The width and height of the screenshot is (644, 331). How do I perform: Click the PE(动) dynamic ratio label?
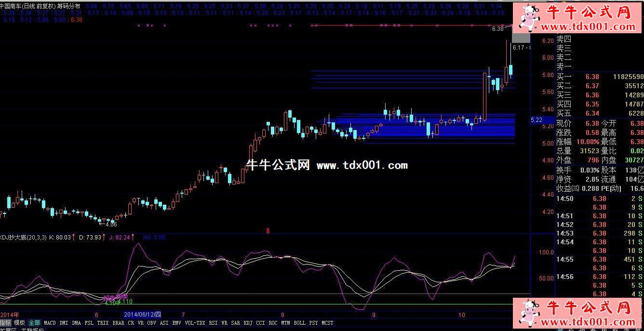click(x=609, y=188)
